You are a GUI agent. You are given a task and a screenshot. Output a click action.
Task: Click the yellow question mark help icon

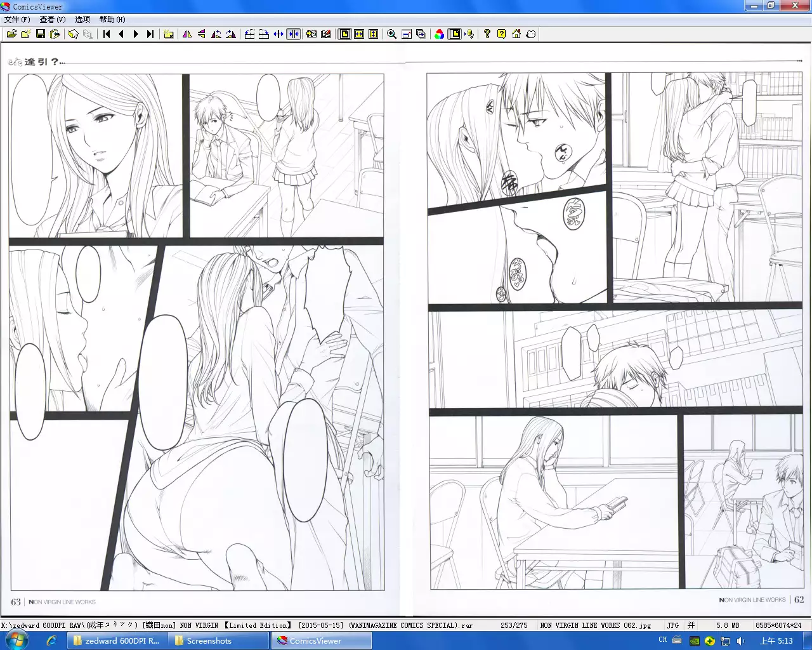[x=501, y=34]
